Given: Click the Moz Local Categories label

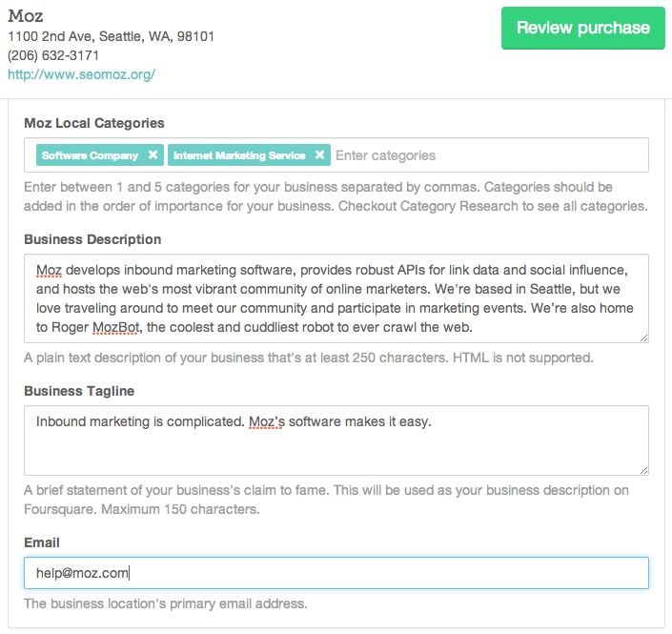Looking at the screenshot, I should [x=94, y=123].
